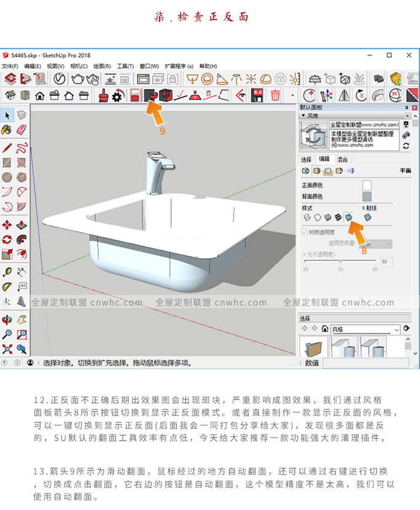Screen dimensions: 420x510
Task: Open the in-model styles home button
Action: click(x=324, y=328)
